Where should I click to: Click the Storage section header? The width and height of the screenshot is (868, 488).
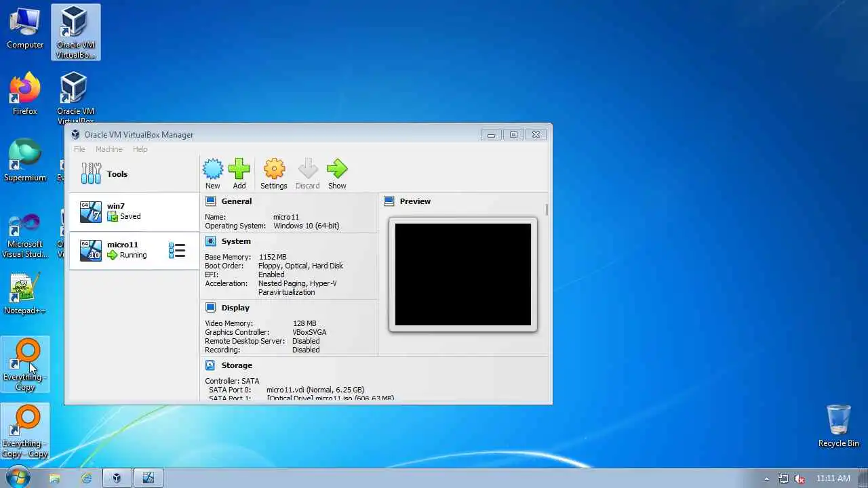pos(237,365)
